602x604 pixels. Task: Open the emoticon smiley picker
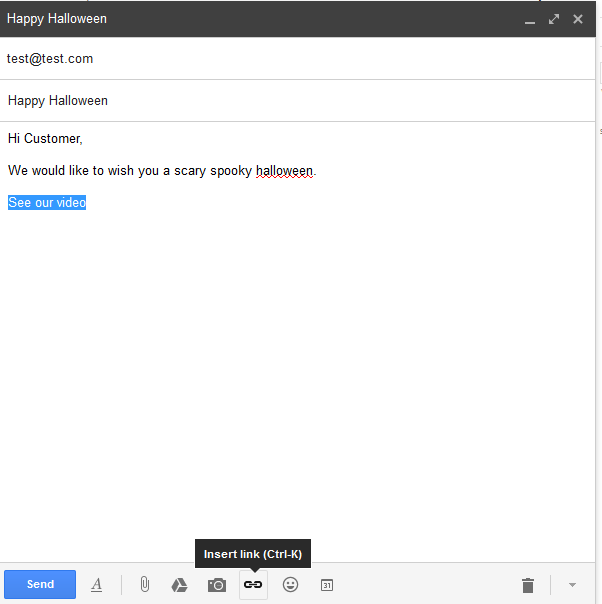(290, 584)
